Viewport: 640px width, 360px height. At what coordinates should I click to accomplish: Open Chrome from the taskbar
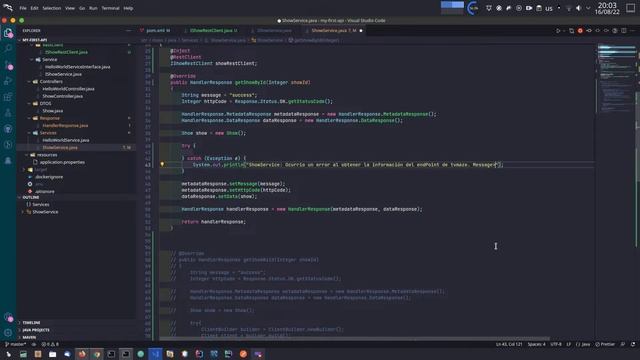(x=97, y=354)
